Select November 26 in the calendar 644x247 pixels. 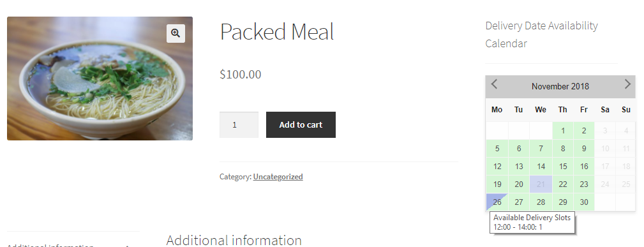tap(497, 202)
